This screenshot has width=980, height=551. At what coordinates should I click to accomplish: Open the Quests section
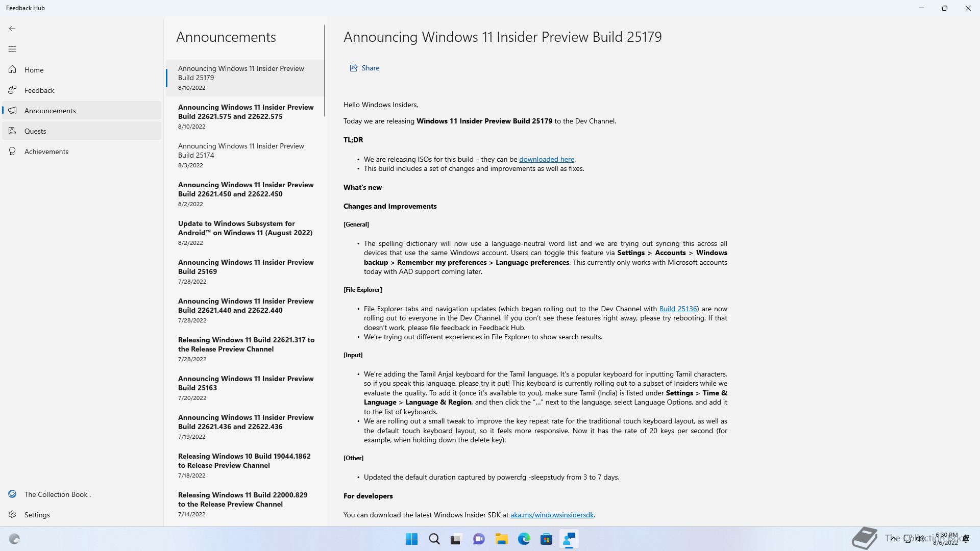[x=82, y=131]
